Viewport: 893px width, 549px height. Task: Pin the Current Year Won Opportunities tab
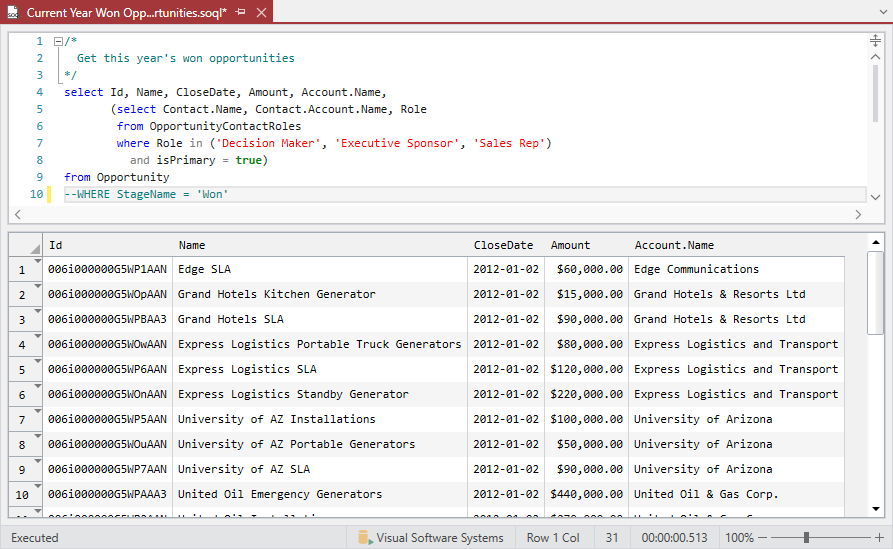coord(240,12)
